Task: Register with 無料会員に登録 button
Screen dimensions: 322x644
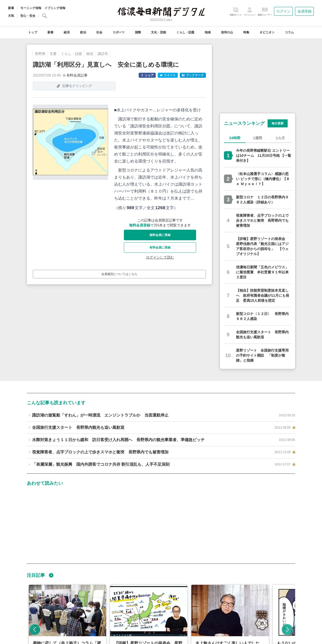Action: (160, 235)
